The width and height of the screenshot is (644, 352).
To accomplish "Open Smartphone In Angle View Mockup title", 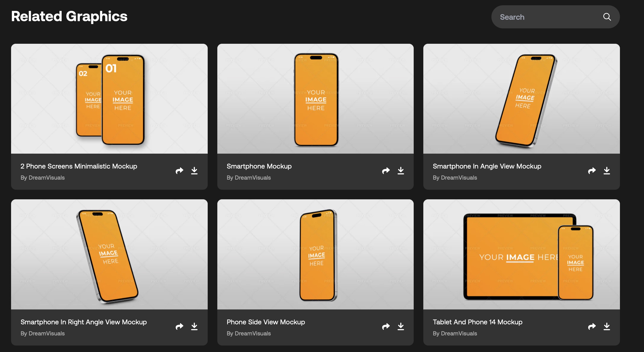I will (487, 166).
